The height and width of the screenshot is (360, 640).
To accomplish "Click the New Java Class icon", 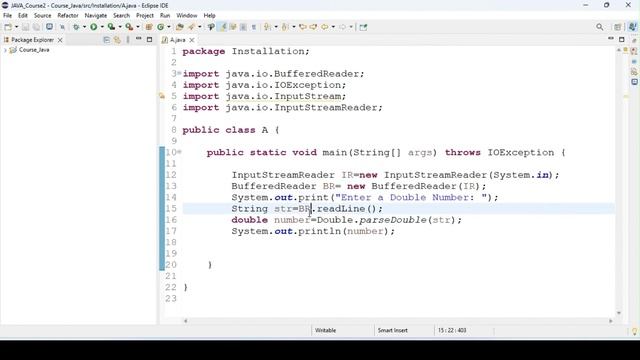I will click(x=160, y=27).
